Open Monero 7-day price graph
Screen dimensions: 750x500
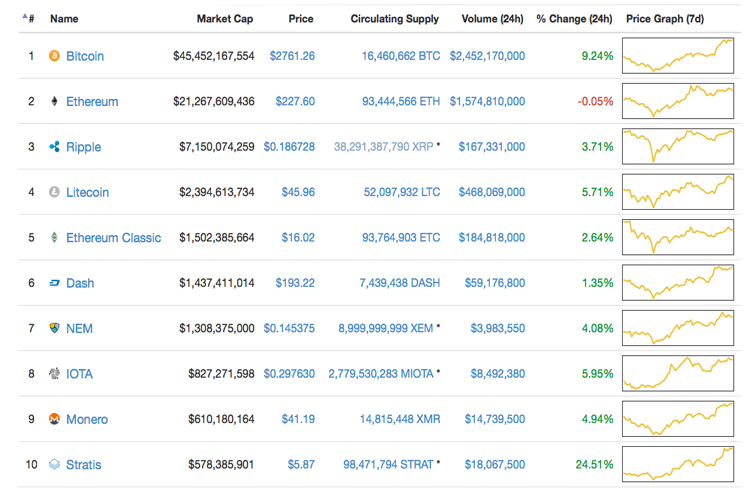pyautogui.click(x=678, y=419)
